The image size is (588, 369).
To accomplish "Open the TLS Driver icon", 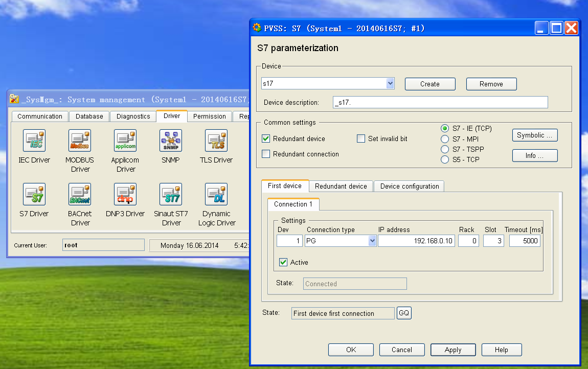I will [216, 141].
